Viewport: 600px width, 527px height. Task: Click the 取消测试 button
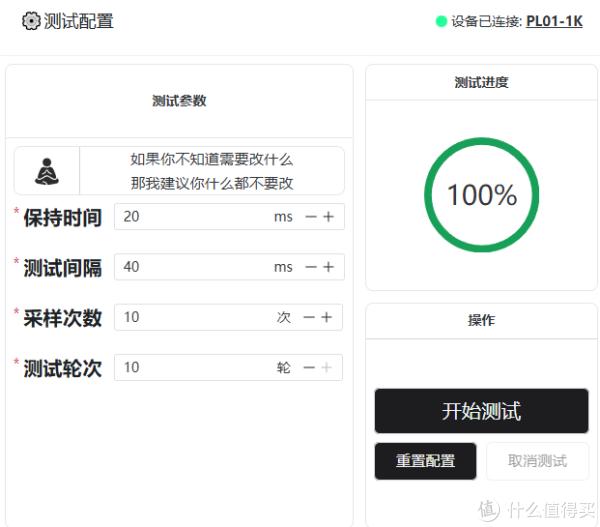pyautogui.click(x=537, y=461)
